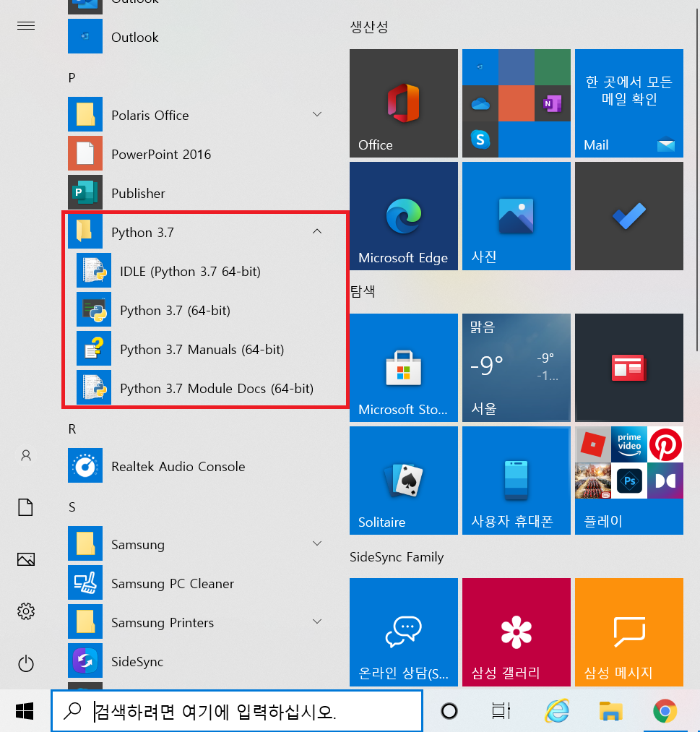Open Pictures from Start sidebar
700x732 pixels.
coord(26,559)
